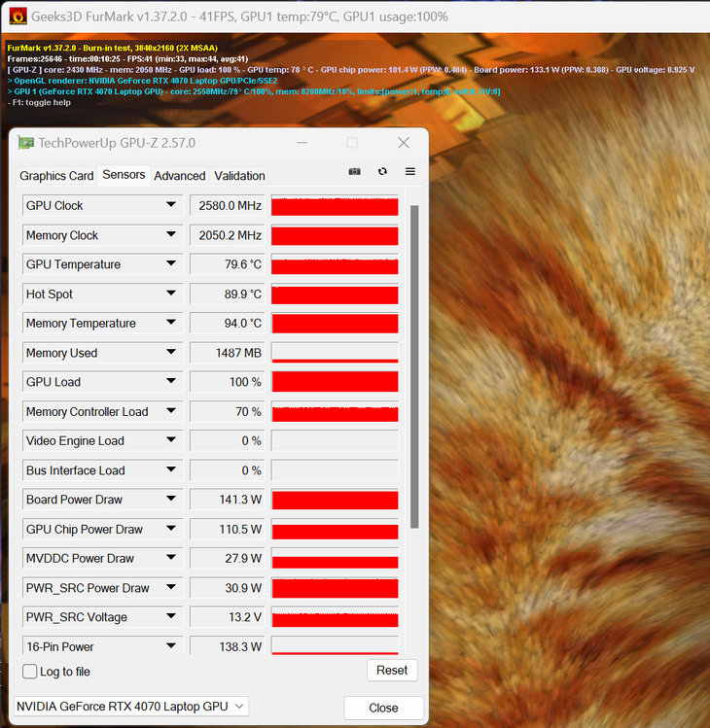The height and width of the screenshot is (728, 710).
Task: Click the FurMark window title bar text
Action: tap(239, 17)
